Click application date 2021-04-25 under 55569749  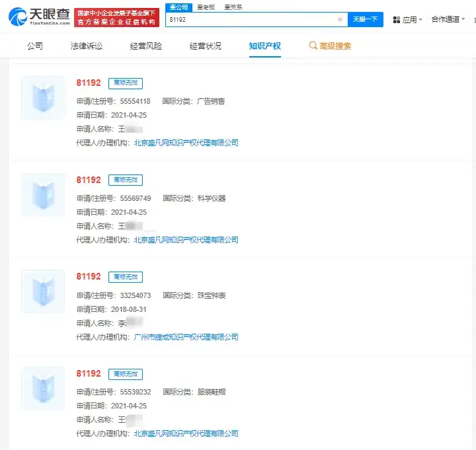pyautogui.click(x=129, y=212)
